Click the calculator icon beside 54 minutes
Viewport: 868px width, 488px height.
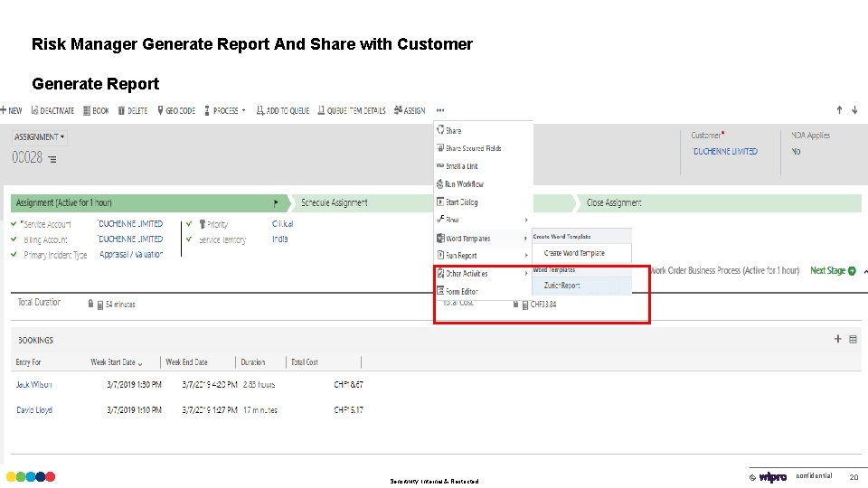[x=100, y=305]
